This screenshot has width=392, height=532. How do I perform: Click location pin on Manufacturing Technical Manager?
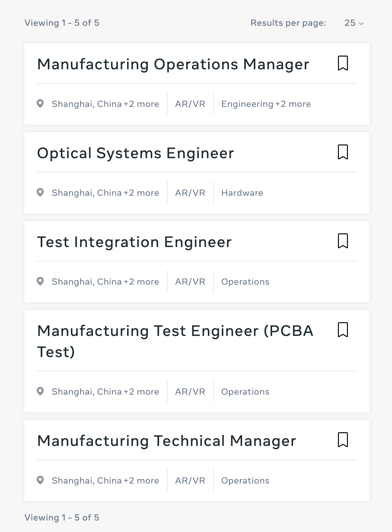point(40,480)
